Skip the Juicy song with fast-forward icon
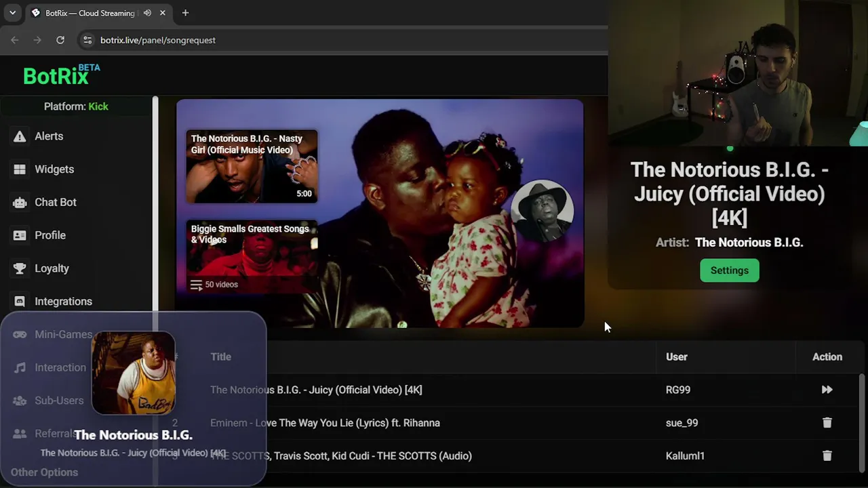 pos(827,390)
